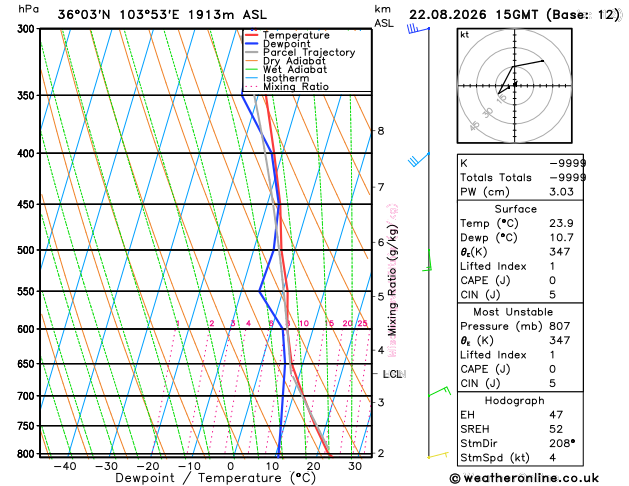Click the PW (cm) value 3.03
This screenshot has width=629, height=486.
click(x=561, y=192)
